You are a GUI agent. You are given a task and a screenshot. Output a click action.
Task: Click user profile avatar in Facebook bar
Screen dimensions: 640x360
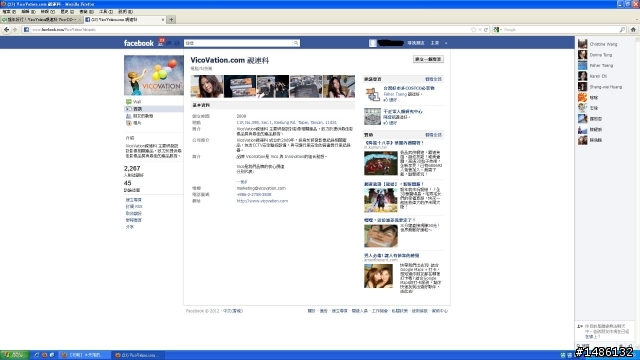(x=373, y=43)
